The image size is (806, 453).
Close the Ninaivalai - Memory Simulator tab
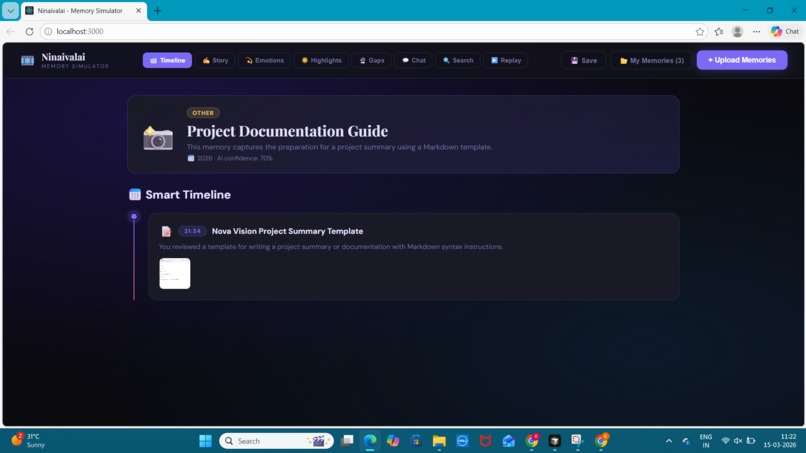(138, 10)
